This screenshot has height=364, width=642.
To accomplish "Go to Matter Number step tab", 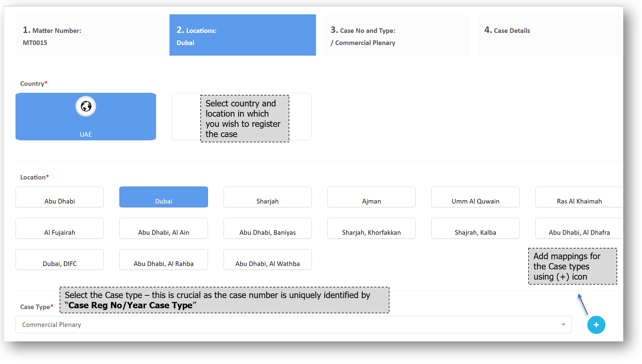I will tap(89, 35).
